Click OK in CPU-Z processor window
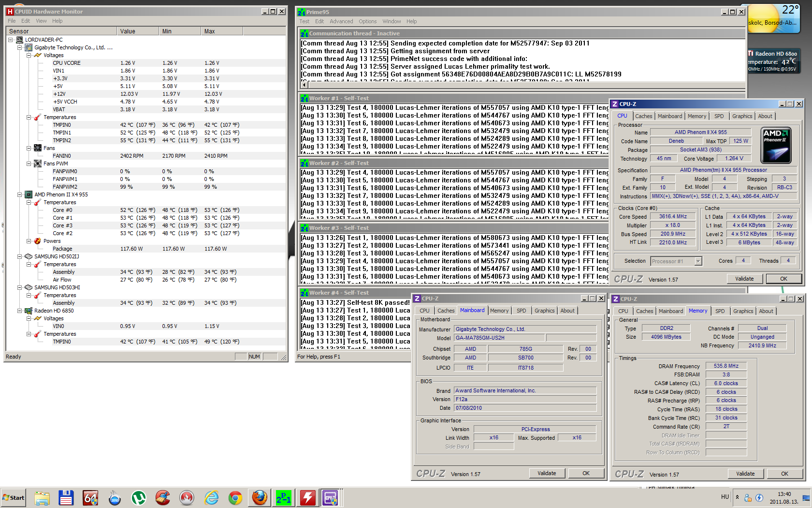The image size is (812, 508). click(x=783, y=279)
